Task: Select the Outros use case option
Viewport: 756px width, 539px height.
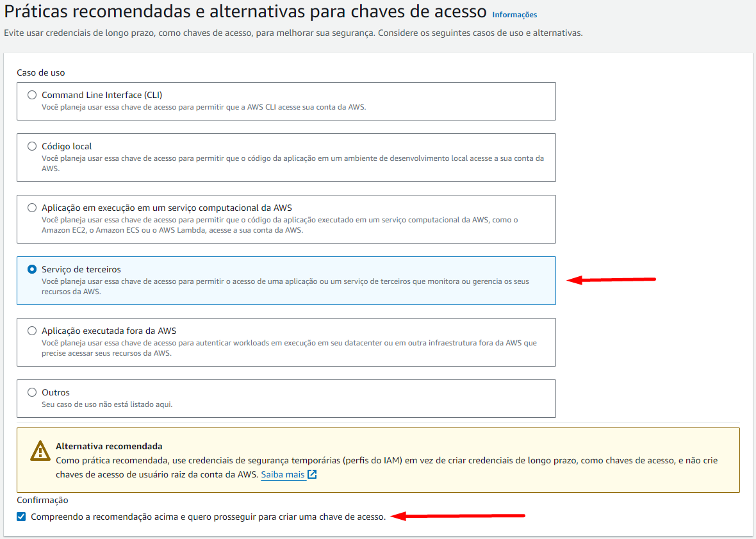Action: click(32, 392)
